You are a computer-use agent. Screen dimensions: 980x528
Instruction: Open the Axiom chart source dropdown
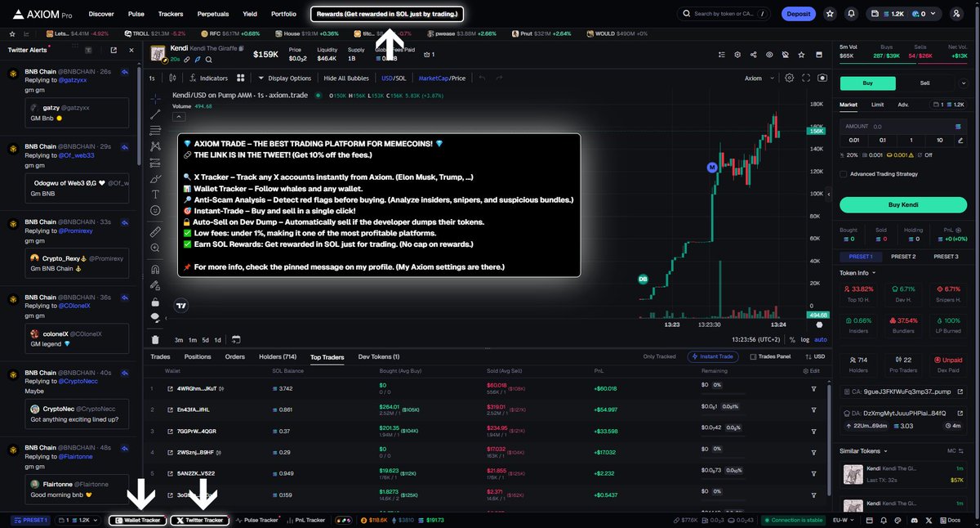tap(758, 78)
